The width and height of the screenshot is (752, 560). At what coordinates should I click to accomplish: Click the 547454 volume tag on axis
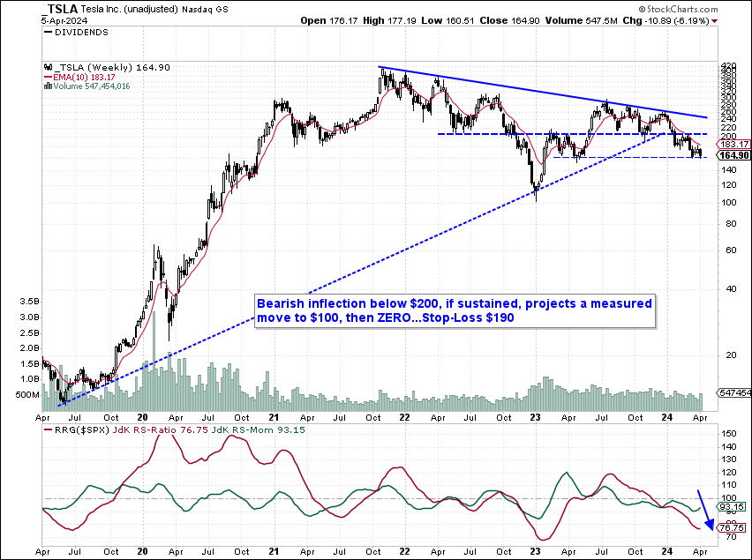[x=734, y=392]
